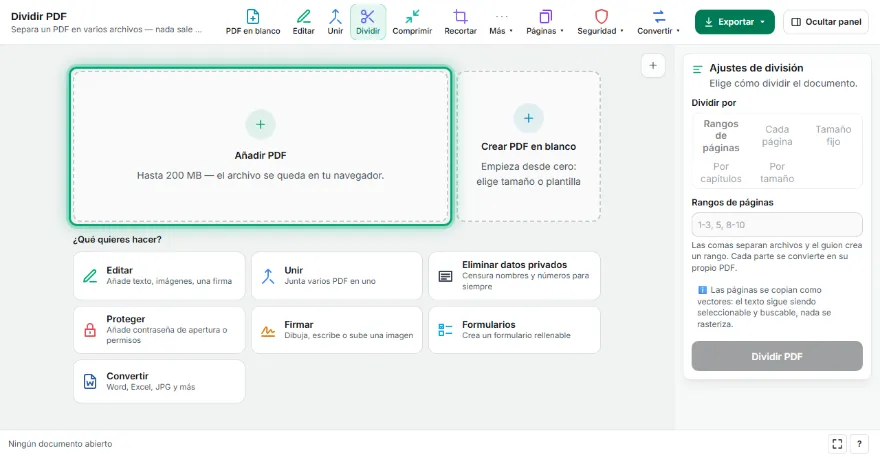880x457 pixels.
Task: Click the signature icon on Firmar card
Action: click(268, 331)
